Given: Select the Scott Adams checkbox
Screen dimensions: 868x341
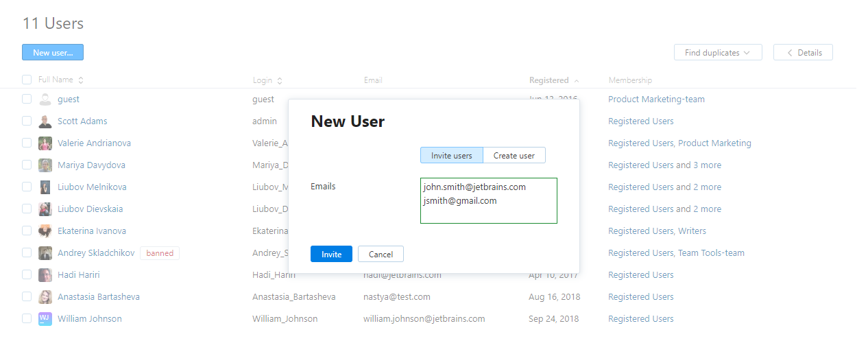Looking at the screenshot, I should (27, 121).
